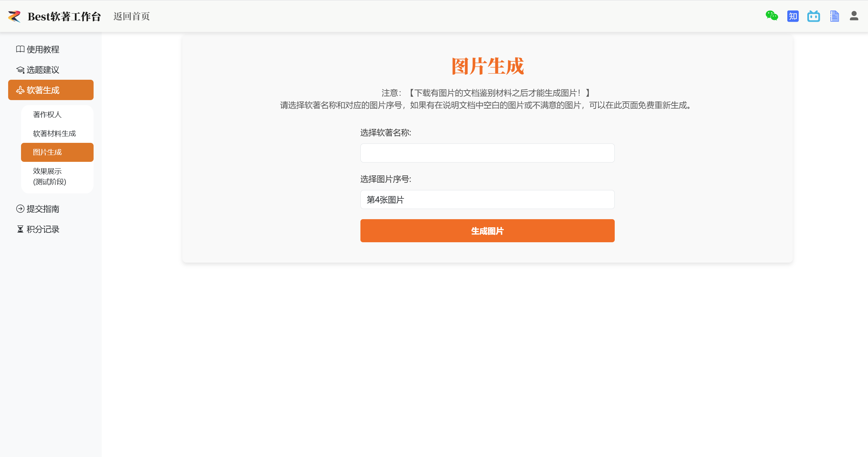This screenshot has width=868, height=457.
Task: Open the 选择图片序号 dropdown showing 第4张图片
Action: click(x=487, y=199)
